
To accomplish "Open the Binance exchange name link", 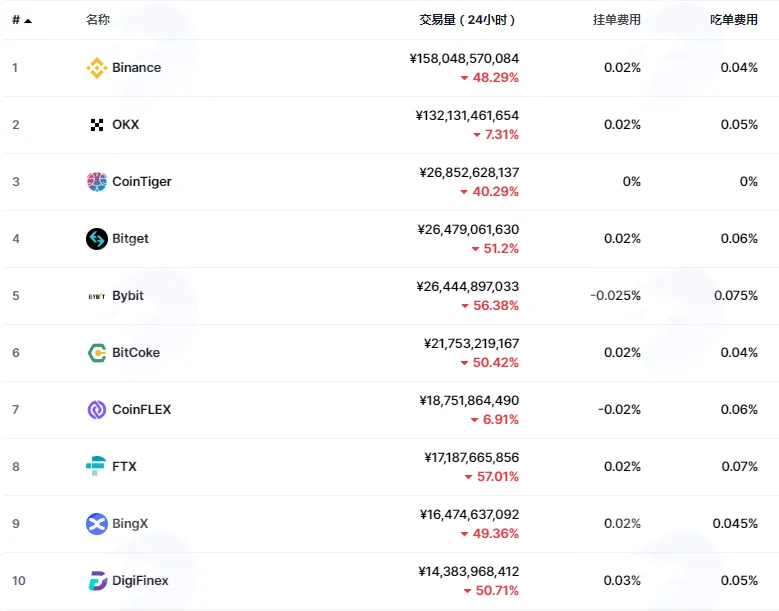I will coord(137,68).
